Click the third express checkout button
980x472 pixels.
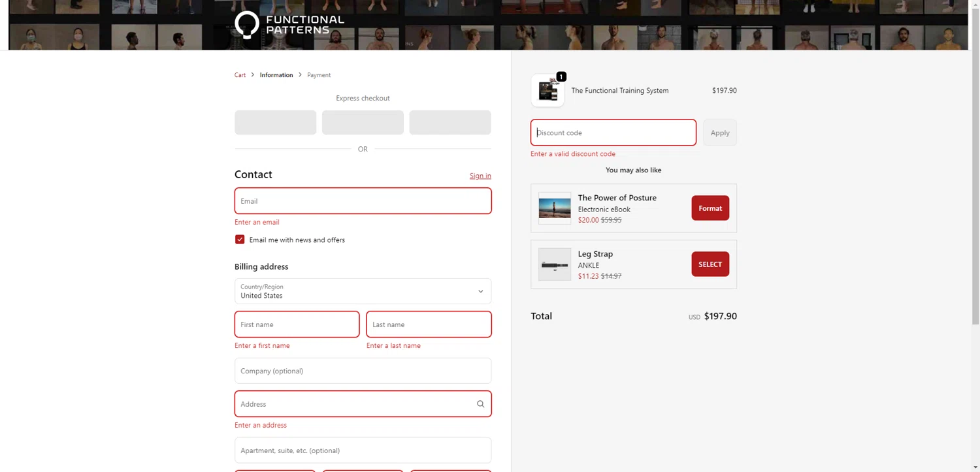pyautogui.click(x=450, y=123)
